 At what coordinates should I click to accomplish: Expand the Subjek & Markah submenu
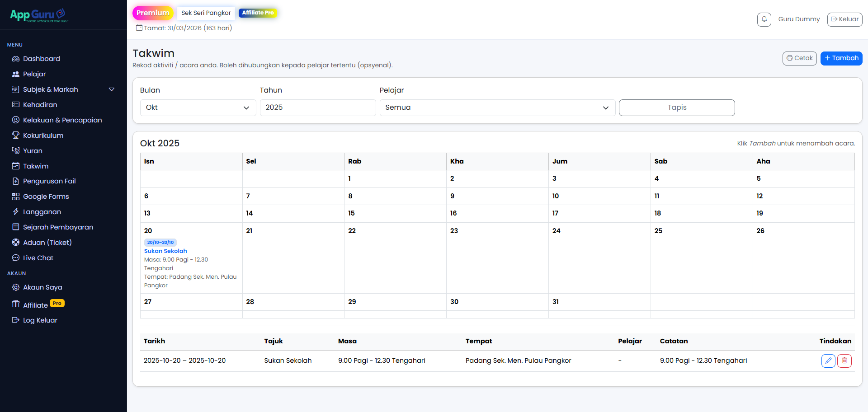tap(111, 89)
